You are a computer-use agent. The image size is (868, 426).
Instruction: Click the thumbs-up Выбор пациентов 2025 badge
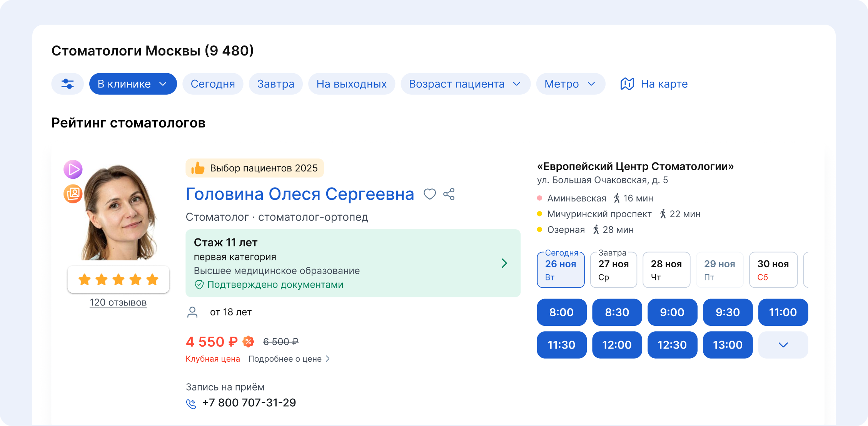click(x=255, y=168)
